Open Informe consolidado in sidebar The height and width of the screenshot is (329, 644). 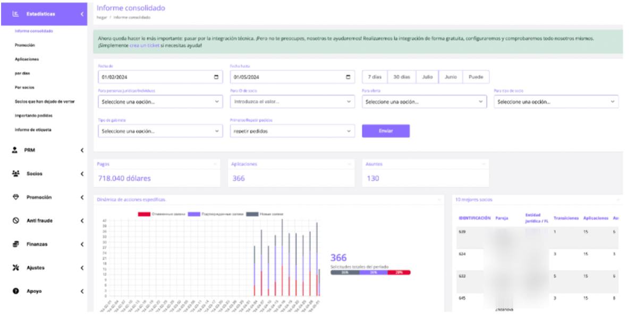pos(33,31)
